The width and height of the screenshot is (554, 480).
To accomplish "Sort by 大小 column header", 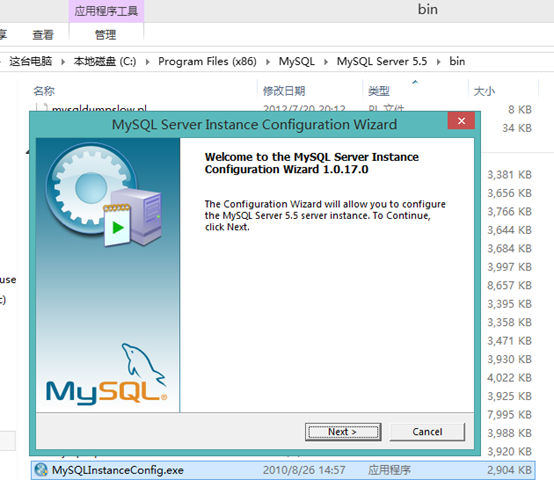I will (x=484, y=91).
